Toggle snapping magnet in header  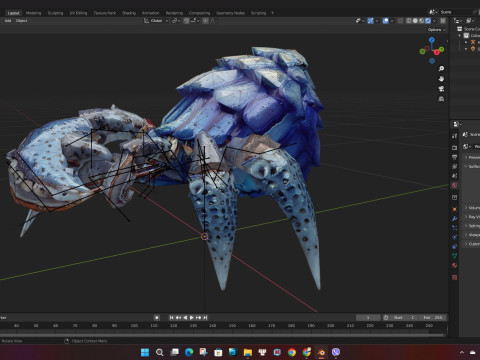(186, 21)
